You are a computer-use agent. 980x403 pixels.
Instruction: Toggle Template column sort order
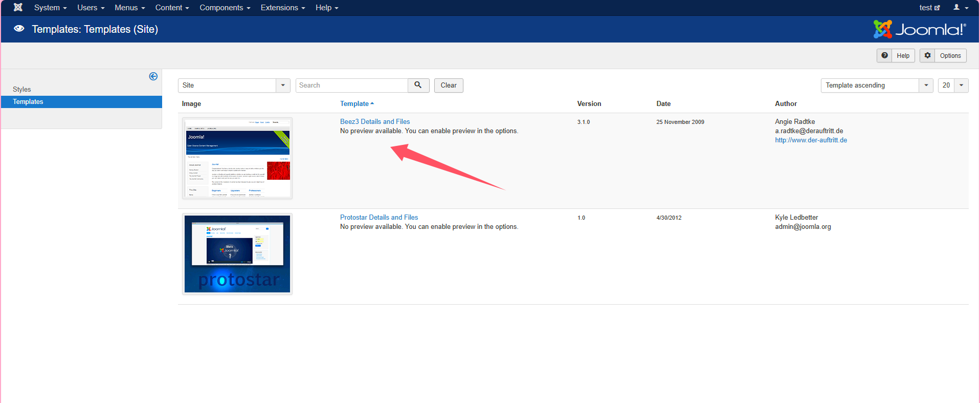pos(357,103)
